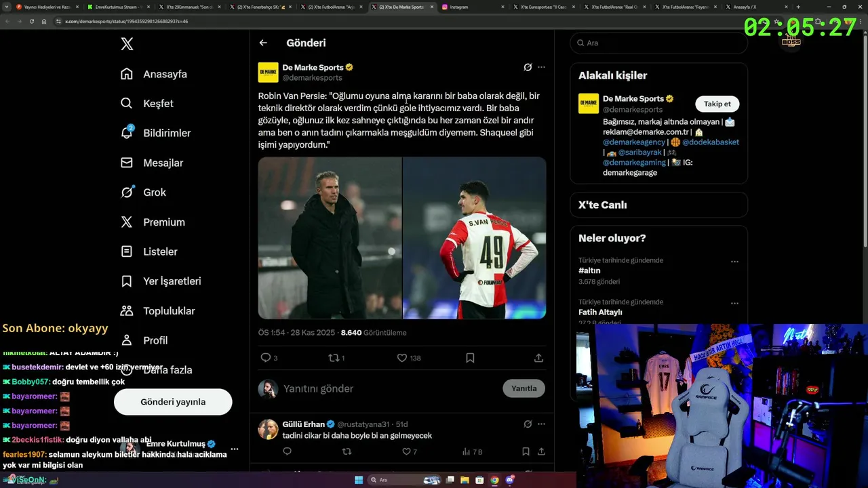
Task: Go back with the arrow beside Gönderi
Action: [x=263, y=43]
